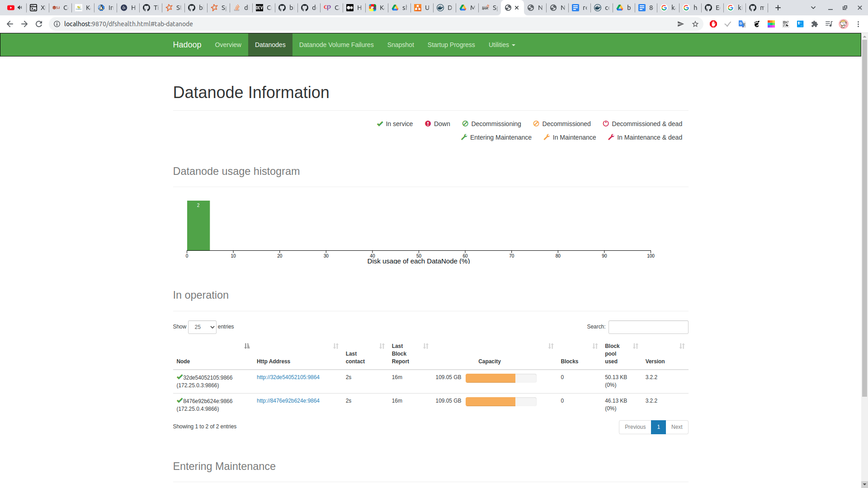
Task: Bookmark this page with star icon
Action: pyautogui.click(x=695, y=24)
